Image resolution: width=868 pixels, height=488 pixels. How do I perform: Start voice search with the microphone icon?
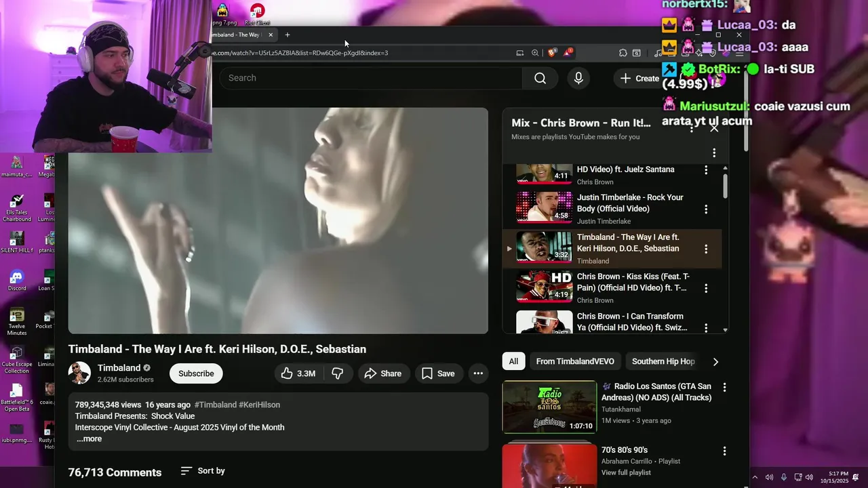[x=578, y=78]
